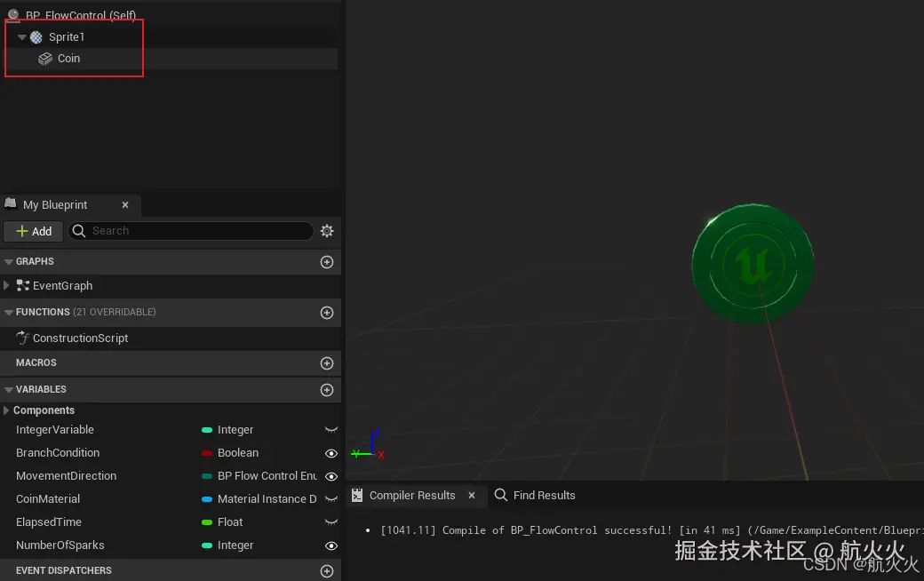Viewport: 924px width, 581px height.
Task: Collapse the Sprite1 component tree
Action: click(22, 37)
